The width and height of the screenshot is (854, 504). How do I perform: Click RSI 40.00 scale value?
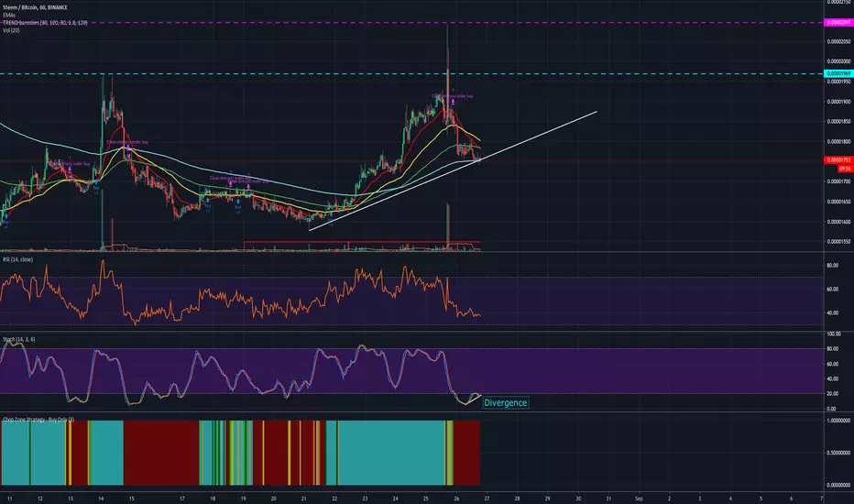coord(833,312)
